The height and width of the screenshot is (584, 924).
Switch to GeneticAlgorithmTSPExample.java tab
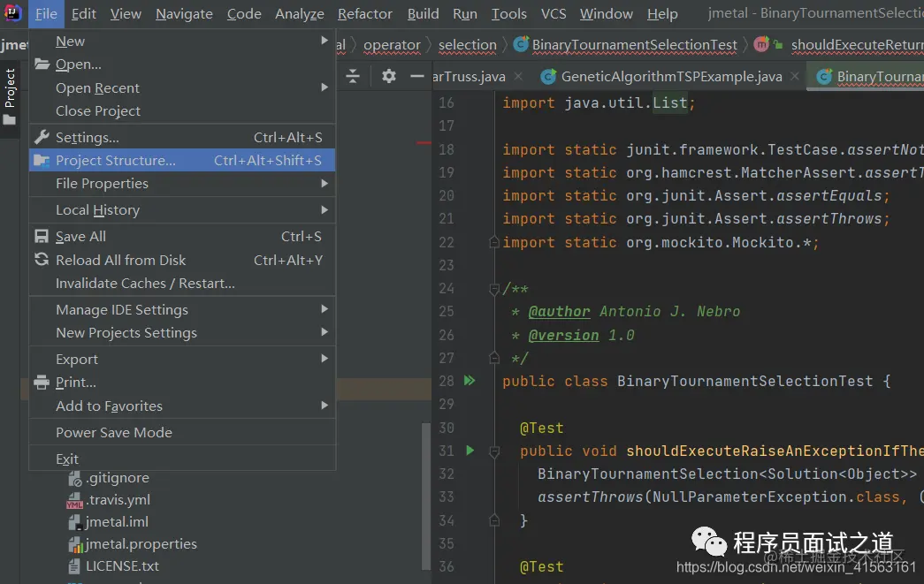671,77
